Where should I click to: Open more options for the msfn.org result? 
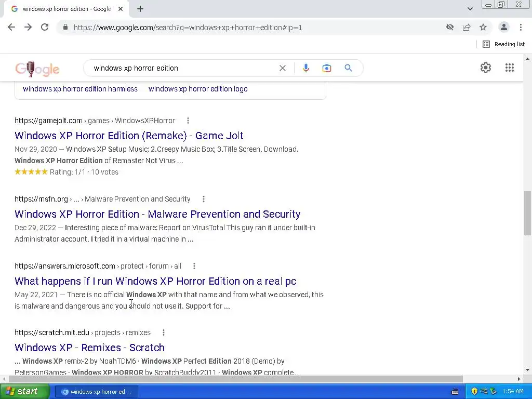[204, 199]
